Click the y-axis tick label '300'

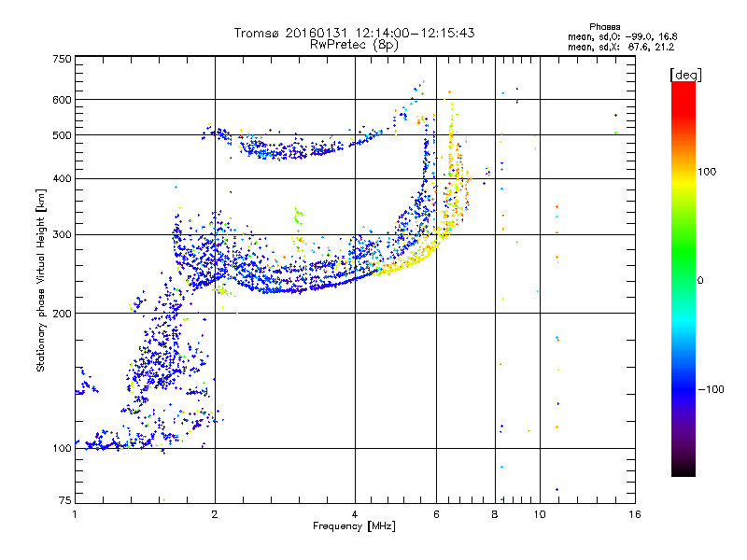click(x=62, y=235)
